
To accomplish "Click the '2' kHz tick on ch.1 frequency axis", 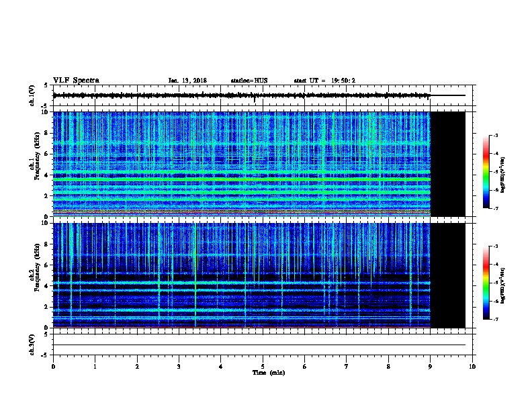I will tap(46, 196).
